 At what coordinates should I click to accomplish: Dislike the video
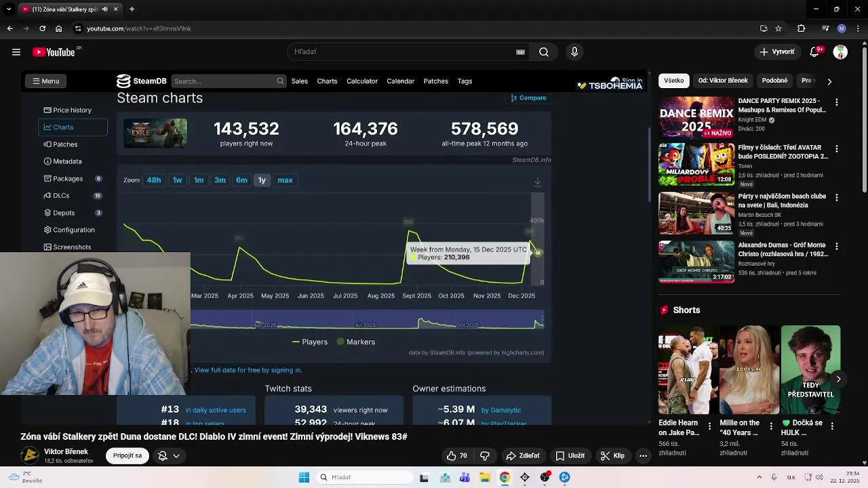click(x=485, y=455)
